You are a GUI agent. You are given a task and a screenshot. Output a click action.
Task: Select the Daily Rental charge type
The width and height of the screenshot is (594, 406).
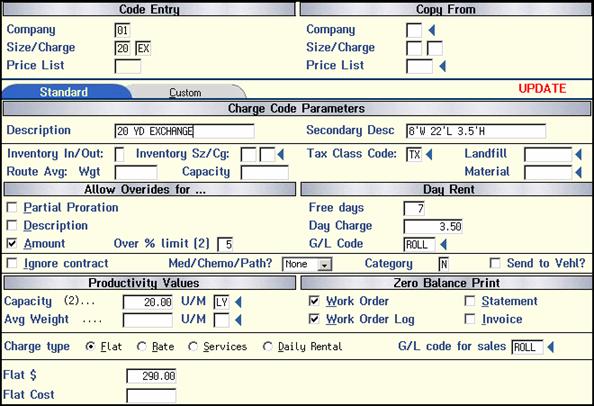click(267, 346)
